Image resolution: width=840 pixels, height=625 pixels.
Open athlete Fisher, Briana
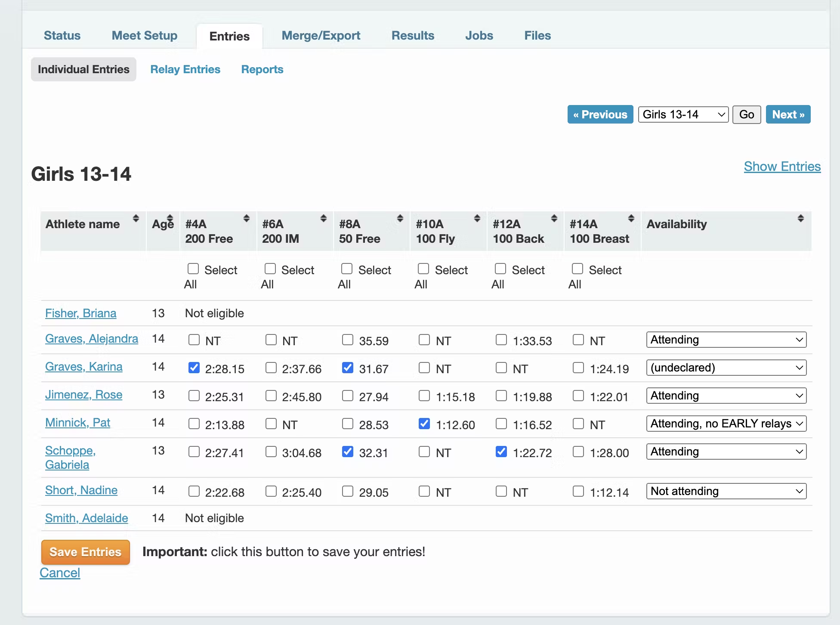point(81,313)
